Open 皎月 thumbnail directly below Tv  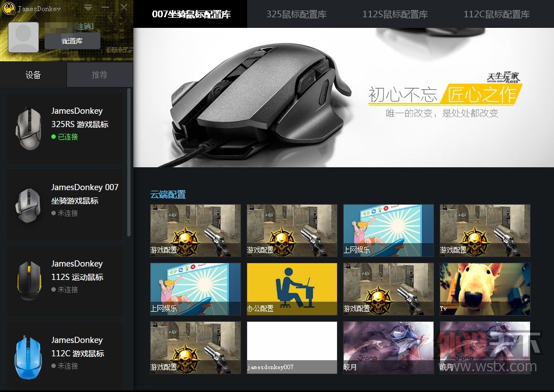(x=485, y=347)
